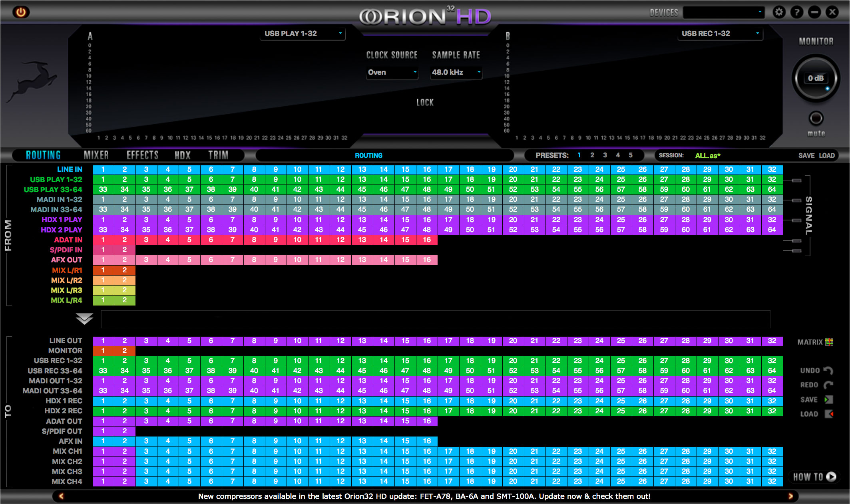Screen dimensions: 850x504
Task: Open the settings gear icon
Action: [x=779, y=12]
